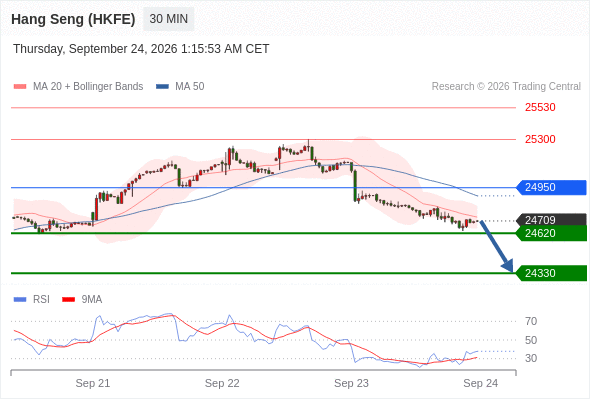590x400 pixels.
Task: Click the Sep 24 date axis label
Action: (481, 383)
